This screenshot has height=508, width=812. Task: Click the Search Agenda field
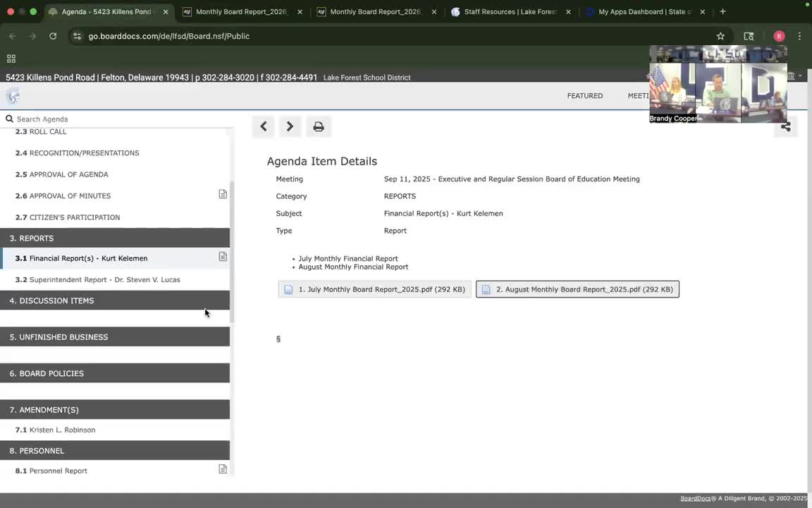point(120,119)
